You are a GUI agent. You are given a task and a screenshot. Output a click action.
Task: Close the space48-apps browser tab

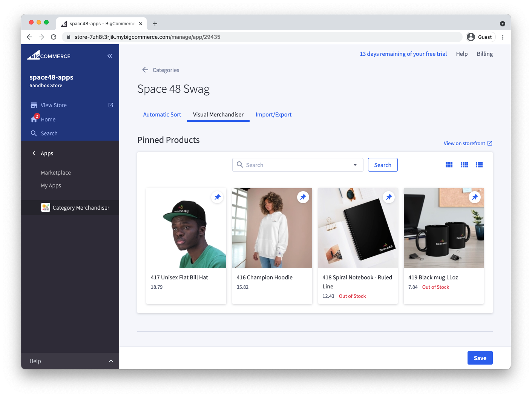click(x=141, y=24)
